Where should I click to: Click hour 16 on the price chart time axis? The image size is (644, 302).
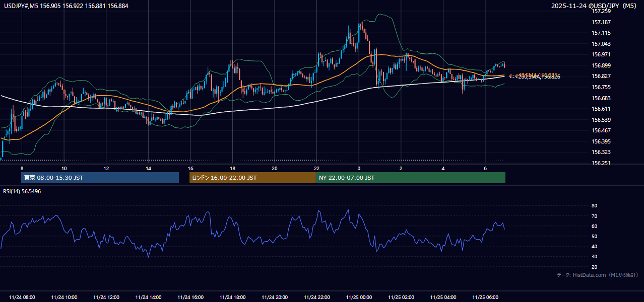click(190, 168)
